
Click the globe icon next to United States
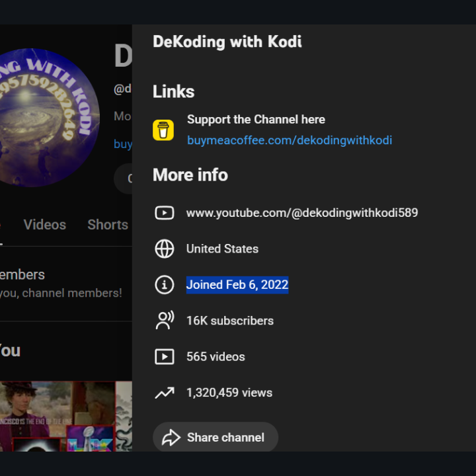pos(165,249)
